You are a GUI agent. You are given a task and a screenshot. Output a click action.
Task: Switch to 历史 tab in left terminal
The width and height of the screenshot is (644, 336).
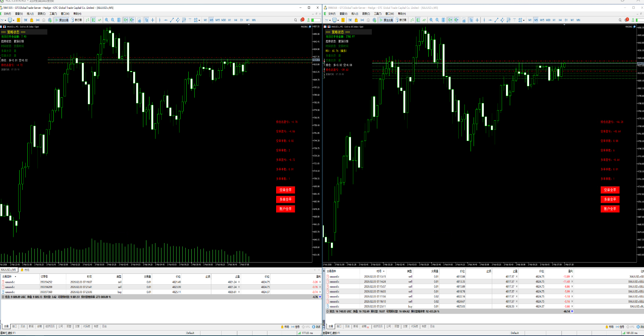[23, 327]
